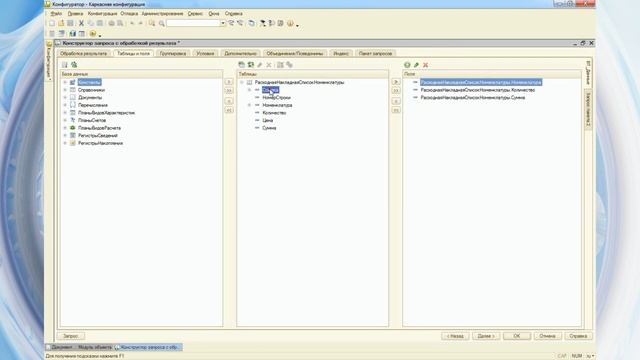
Task: Click the Cut scissors icon
Action: (x=81, y=24)
